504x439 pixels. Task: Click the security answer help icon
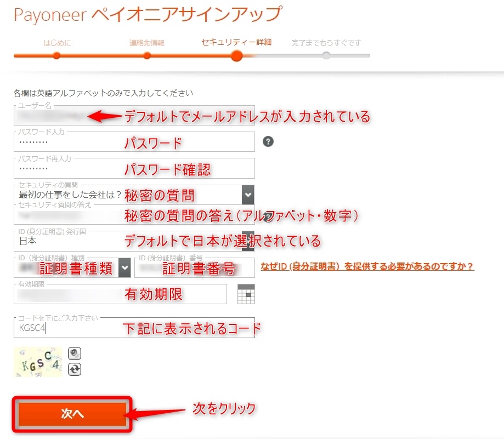tap(268, 217)
